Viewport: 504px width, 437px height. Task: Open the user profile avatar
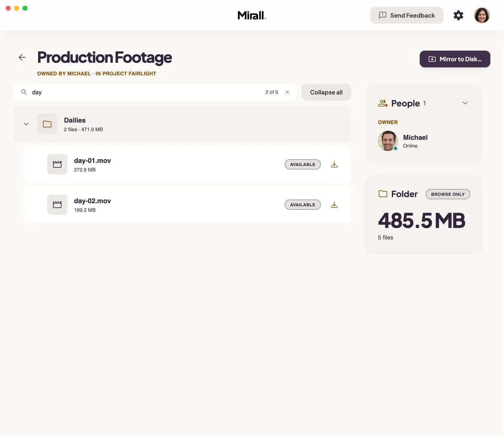pos(482,15)
